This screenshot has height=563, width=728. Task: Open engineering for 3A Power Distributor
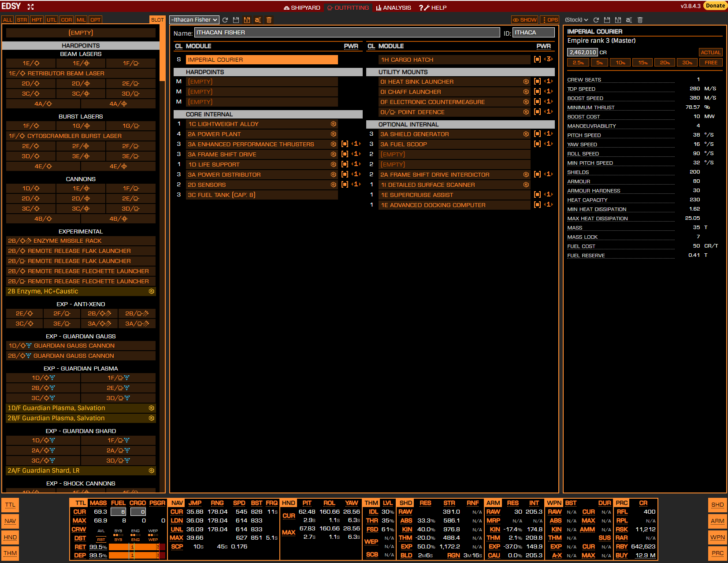tap(334, 175)
